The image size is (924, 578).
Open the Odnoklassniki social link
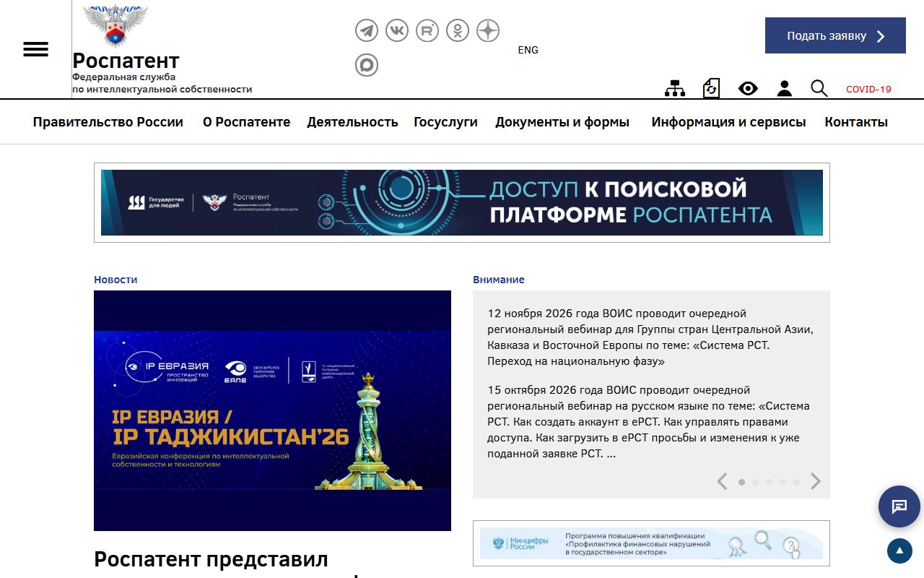click(x=458, y=30)
